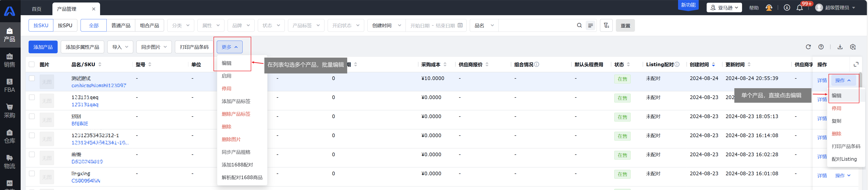
Task: Open the customer service headset icon
Action: 769,7
